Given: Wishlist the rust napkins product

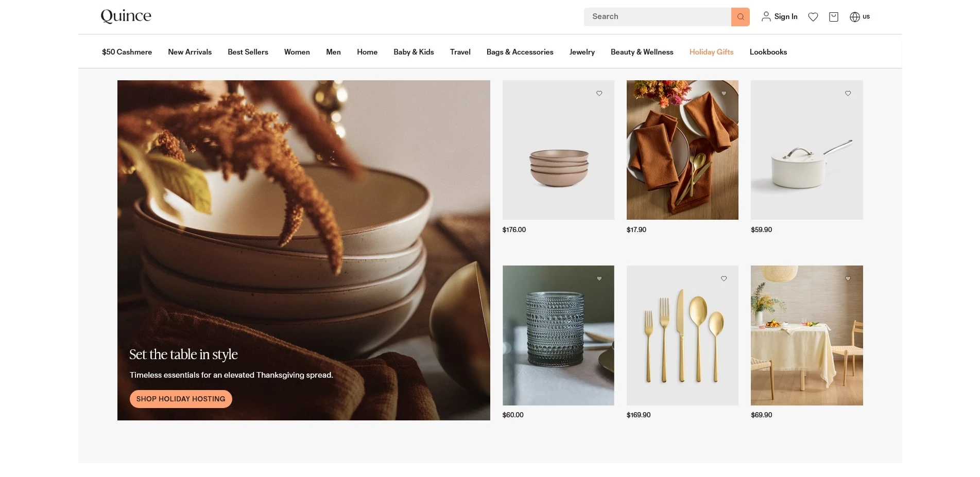Looking at the screenshot, I should tap(724, 94).
